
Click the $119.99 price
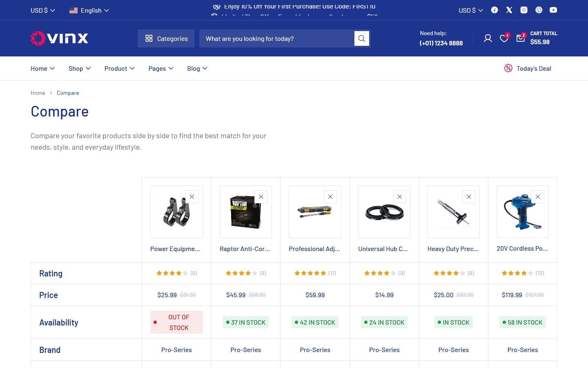coord(512,295)
